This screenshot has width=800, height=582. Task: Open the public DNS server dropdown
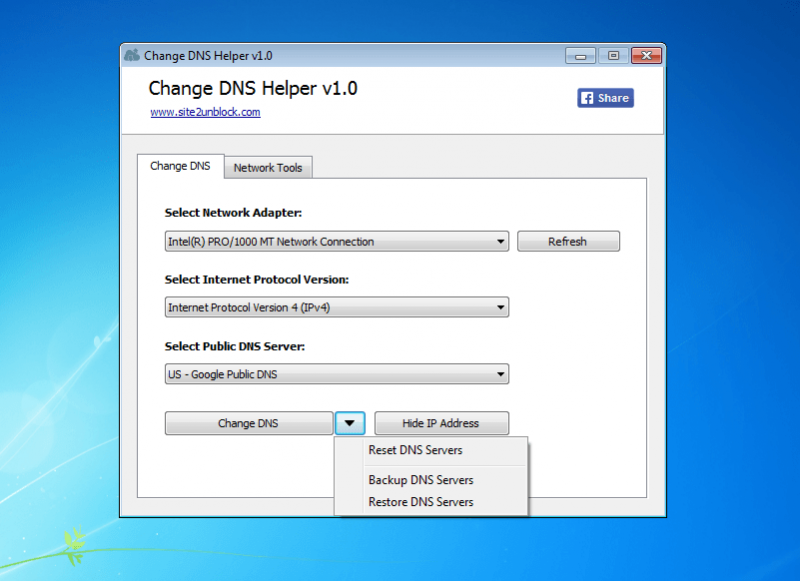499,373
